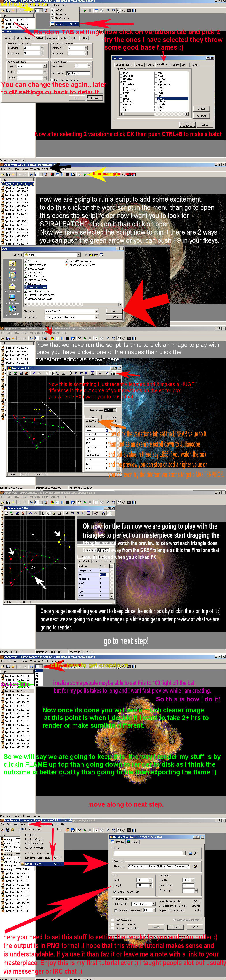Open the Transform selector dropdown in Transform Editor

[114, 410]
